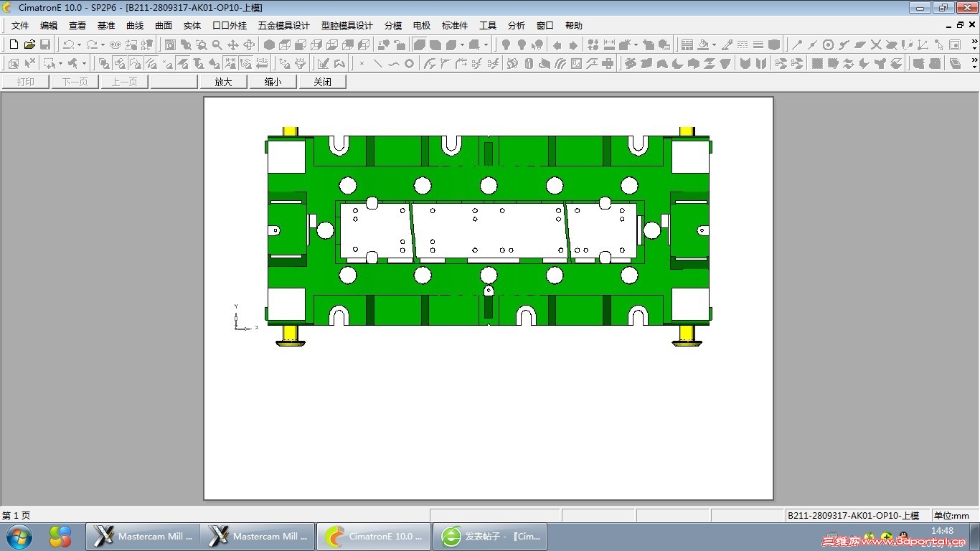
Task: Click the cross-shaped icon in second toolbar
Action: (x=608, y=63)
